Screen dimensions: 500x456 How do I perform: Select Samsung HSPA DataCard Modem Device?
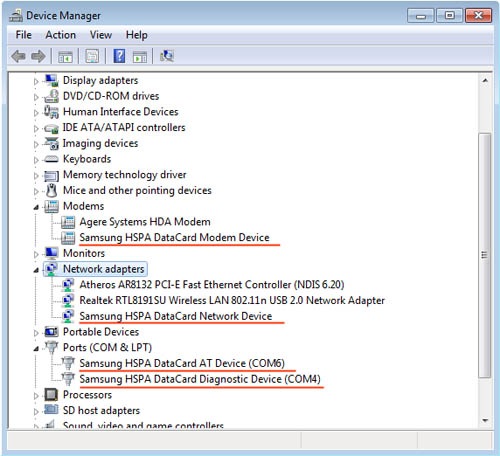[174, 238]
